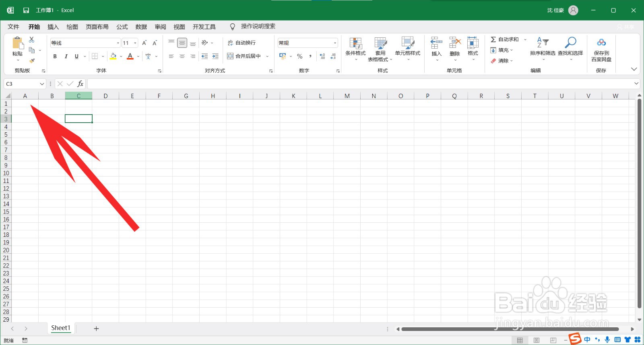Apply comma style number format
This screenshot has width=644, height=345.
pos(310,56)
